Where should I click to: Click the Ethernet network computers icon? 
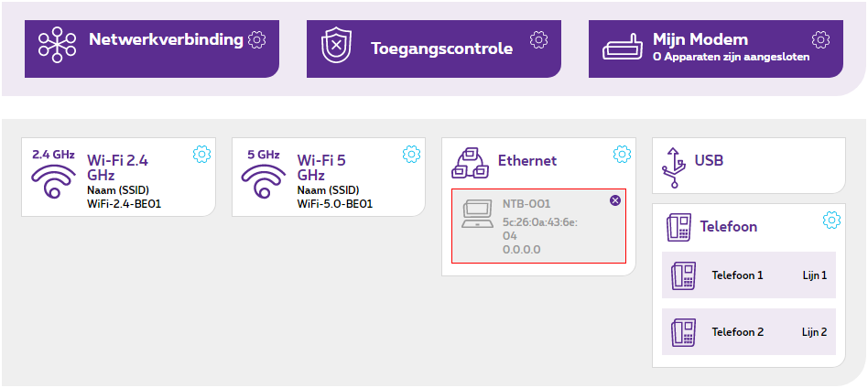click(x=471, y=163)
